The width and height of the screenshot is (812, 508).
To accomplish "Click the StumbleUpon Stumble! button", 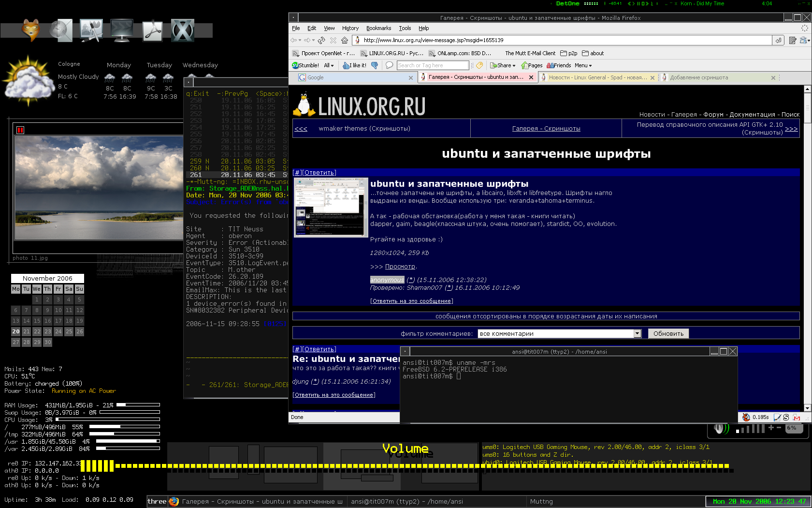I will tap(305, 65).
